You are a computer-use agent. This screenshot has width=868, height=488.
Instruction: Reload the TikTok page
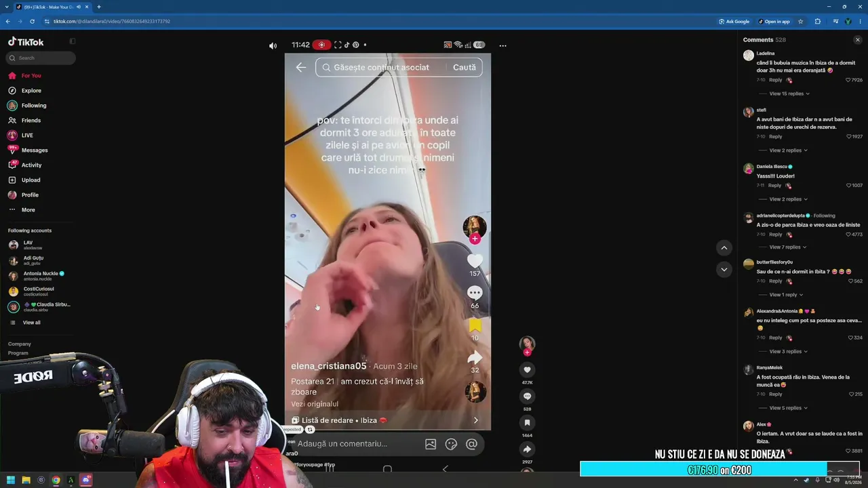coord(32,22)
